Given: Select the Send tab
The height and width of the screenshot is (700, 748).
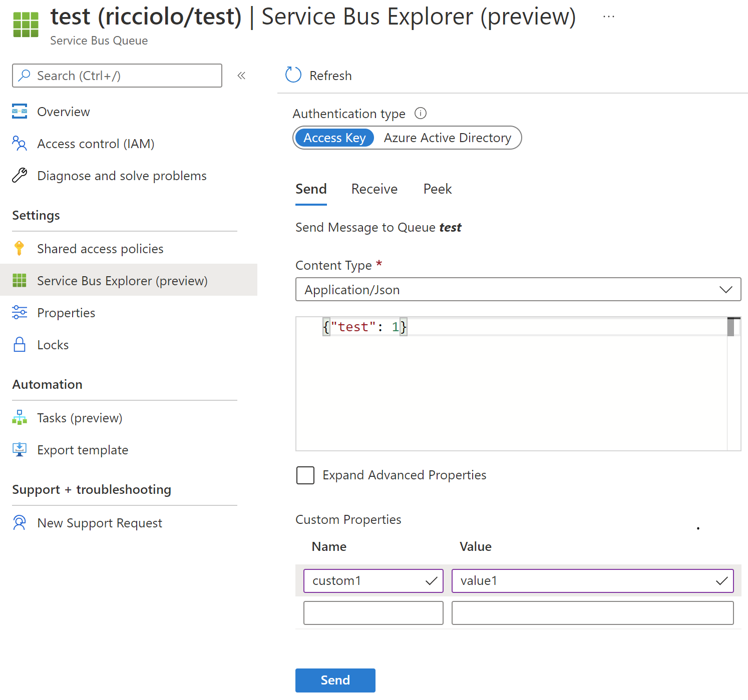Looking at the screenshot, I should pos(311,189).
